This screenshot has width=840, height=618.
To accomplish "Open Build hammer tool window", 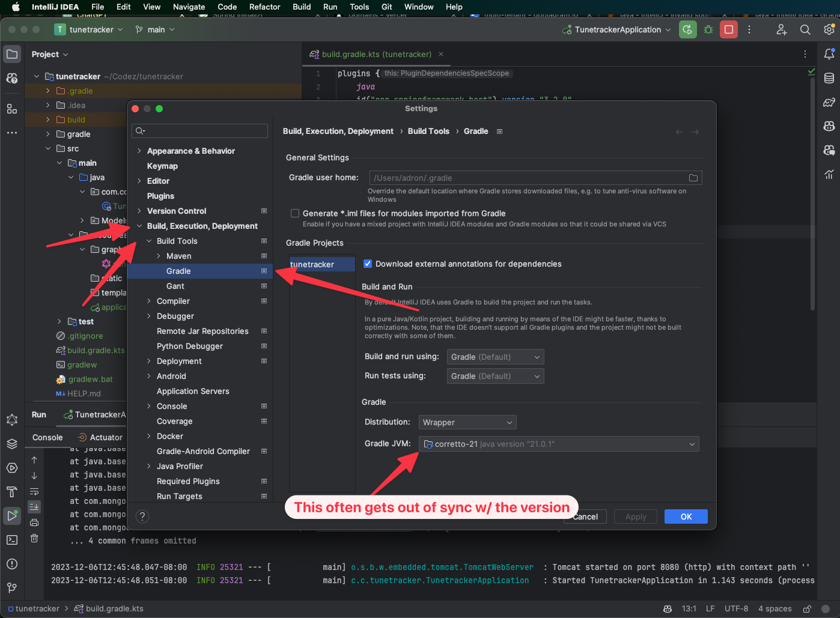I will point(12,491).
